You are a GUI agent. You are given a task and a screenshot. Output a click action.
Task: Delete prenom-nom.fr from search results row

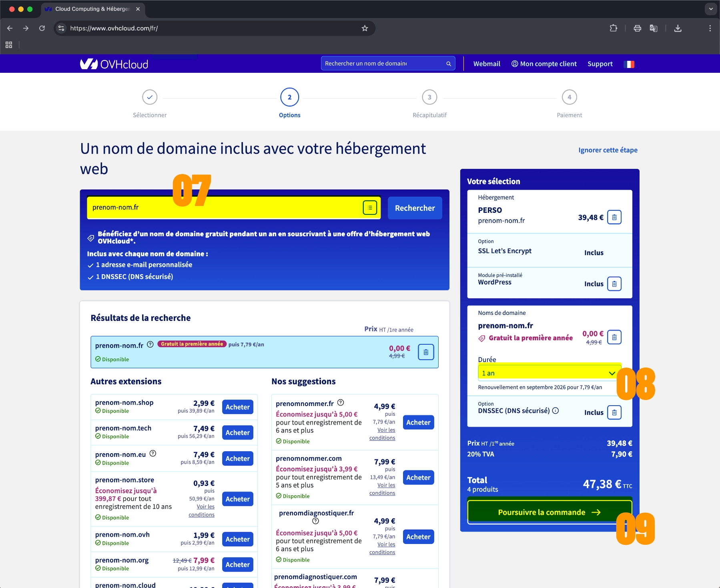[426, 352]
